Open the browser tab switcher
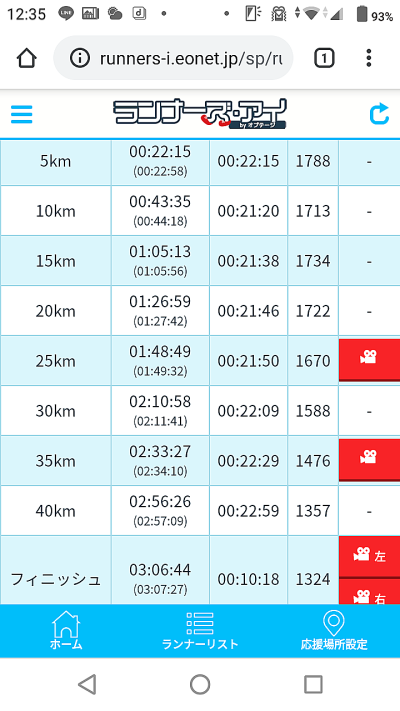Image resolution: width=400 pixels, height=711 pixels. 324,58
